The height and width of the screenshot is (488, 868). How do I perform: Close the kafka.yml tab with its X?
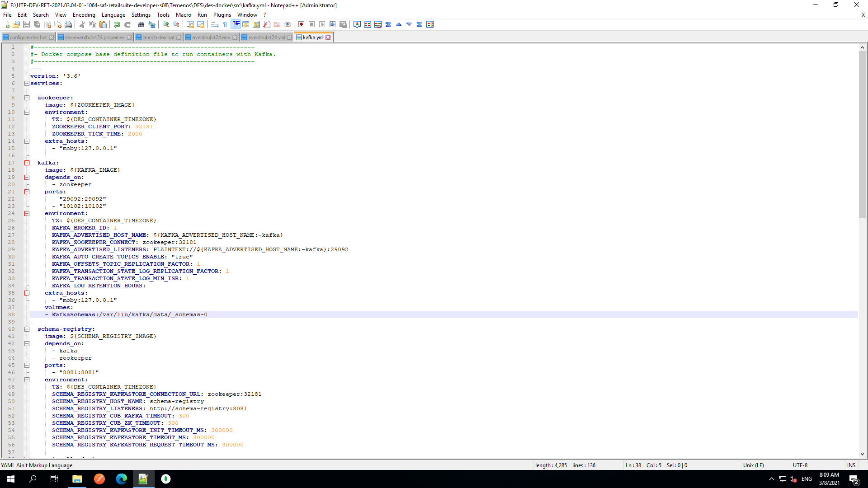(328, 38)
